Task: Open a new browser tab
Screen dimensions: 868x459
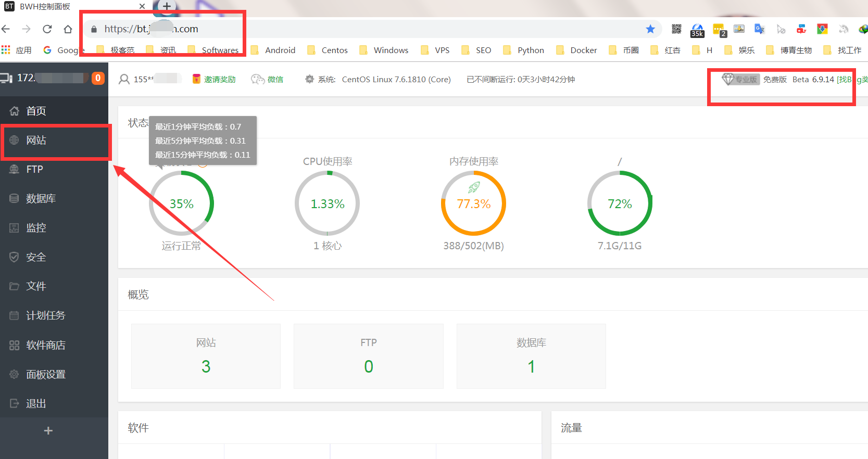Action: click(167, 6)
